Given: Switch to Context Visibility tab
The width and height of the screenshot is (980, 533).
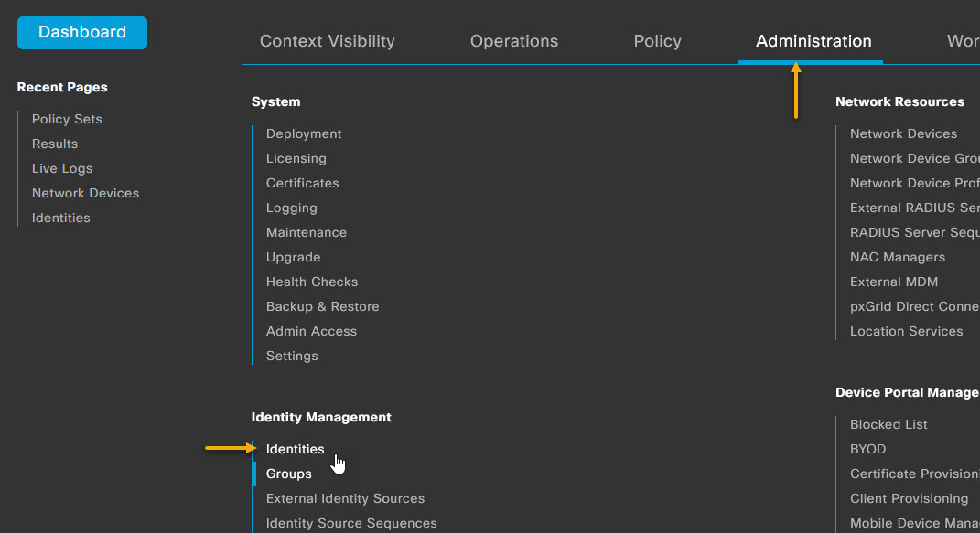Looking at the screenshot, I should [327, 41].
